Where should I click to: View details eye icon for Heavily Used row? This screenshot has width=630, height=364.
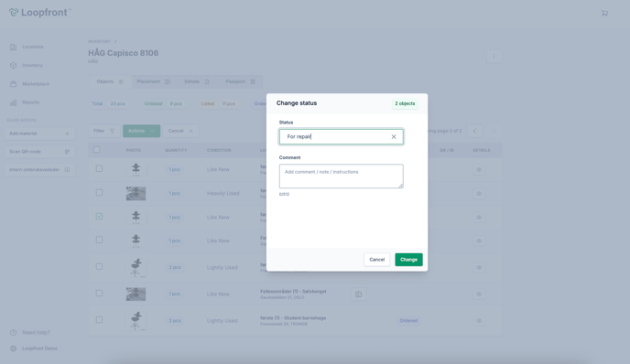(479, 194)
